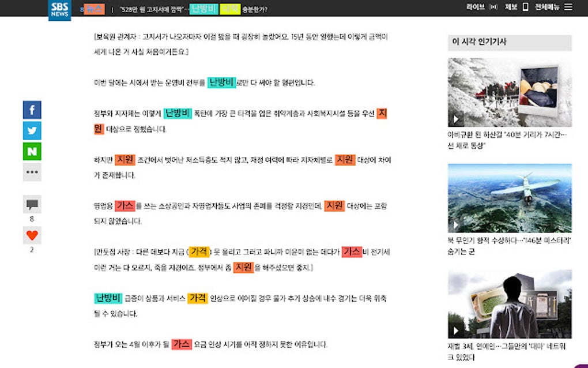
Task: Open the comments via the speech bubble icon
Action: coord(32,204)
